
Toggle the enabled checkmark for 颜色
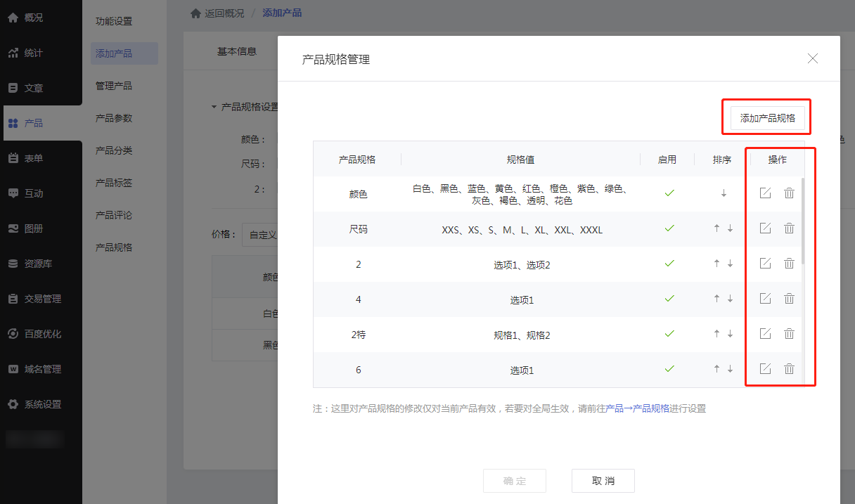[669, 193]
